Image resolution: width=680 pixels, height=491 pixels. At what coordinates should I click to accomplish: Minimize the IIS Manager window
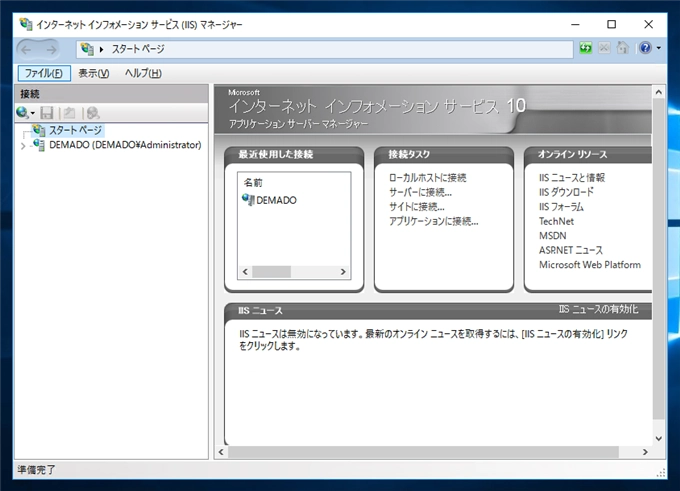(x=575, y=25)
